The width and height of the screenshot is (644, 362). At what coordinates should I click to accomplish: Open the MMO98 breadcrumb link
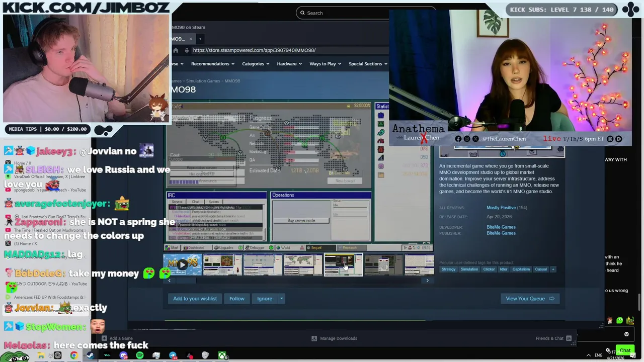232,81
